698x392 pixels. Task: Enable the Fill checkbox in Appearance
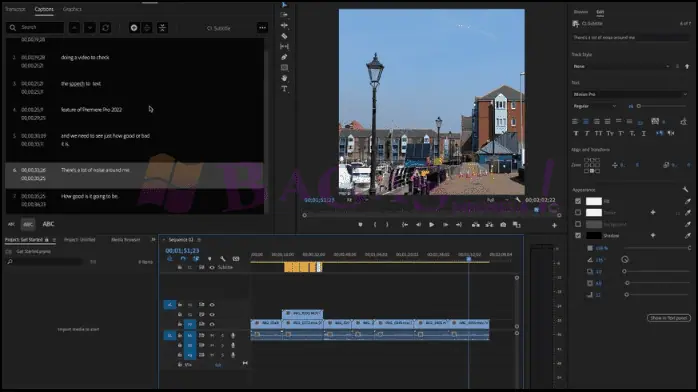(x=578, y=201)
